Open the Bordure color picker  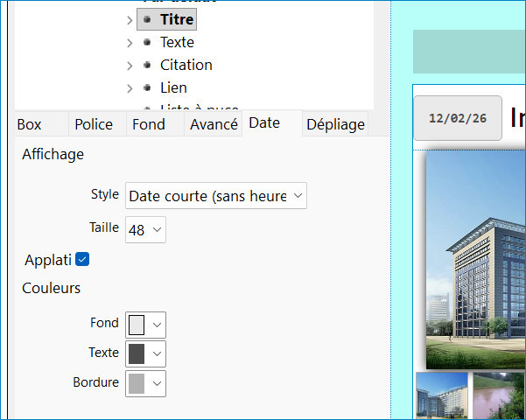point(145,383)
